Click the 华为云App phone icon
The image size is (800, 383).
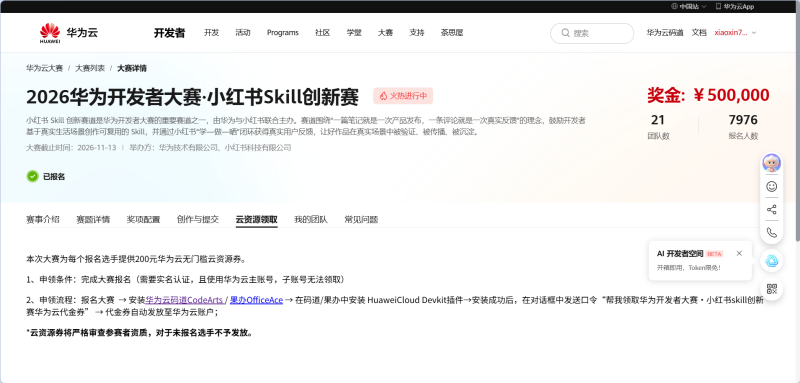click(x=718, y=7)
